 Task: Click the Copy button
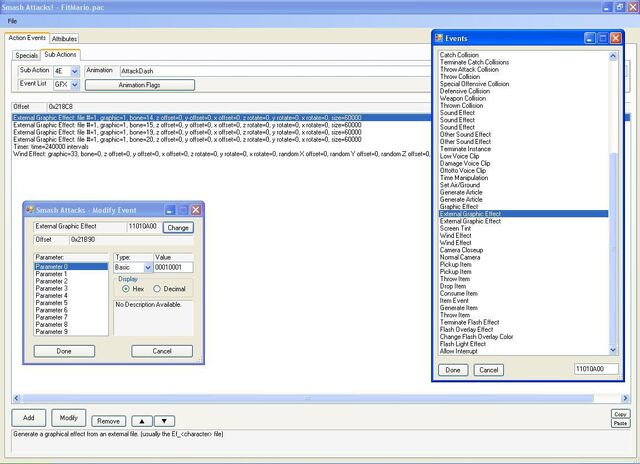pos(620,414)
